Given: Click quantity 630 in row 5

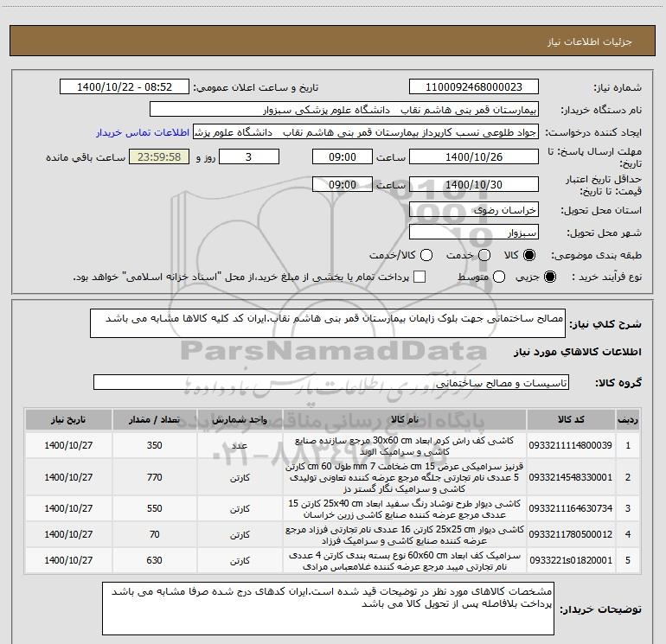Looking at the screenshot, I should coord(155,560).
